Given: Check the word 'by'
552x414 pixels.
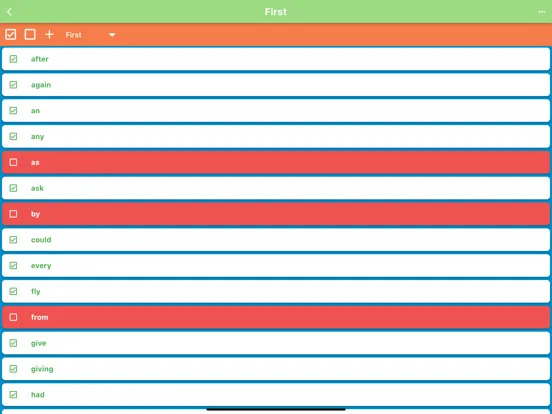Looking at the screenshot, I should [13, 214].
